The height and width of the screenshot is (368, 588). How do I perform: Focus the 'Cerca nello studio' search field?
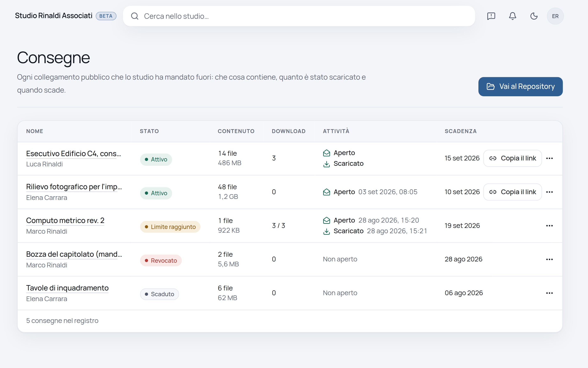click(299, 16)
